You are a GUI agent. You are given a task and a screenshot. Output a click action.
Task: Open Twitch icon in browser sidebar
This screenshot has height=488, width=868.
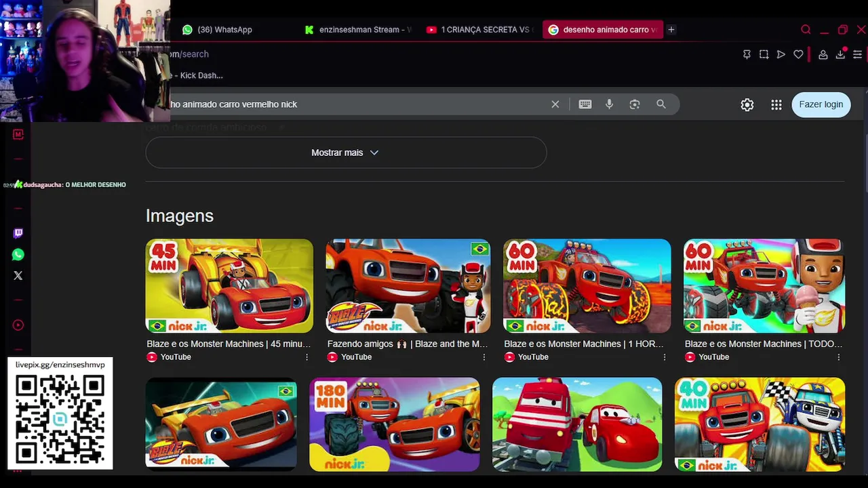18,233
